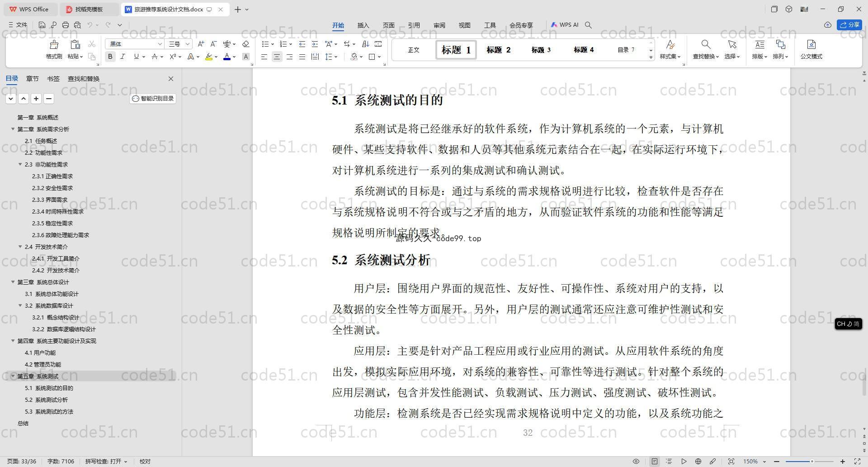Click the Sort icon in paragraph group
The height and width of the screenshot is (467, 868).
click(366, 44)
